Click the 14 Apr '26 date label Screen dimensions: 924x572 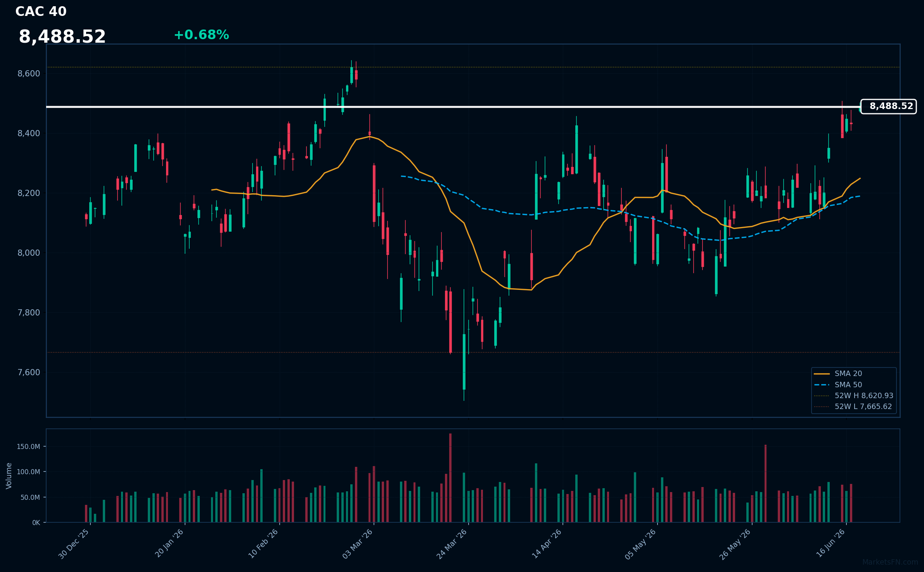pyautogui.click(x=547, y=544)
